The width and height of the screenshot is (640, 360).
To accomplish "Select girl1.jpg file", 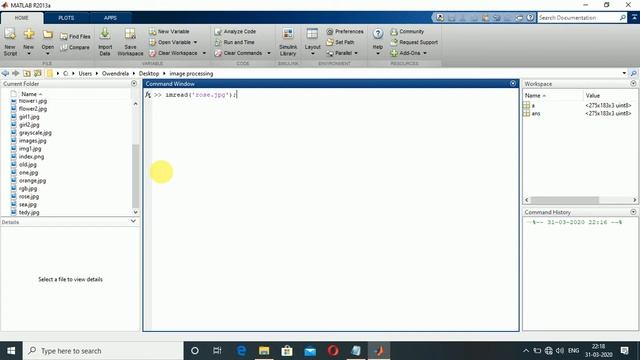I will tap(29, 117).
